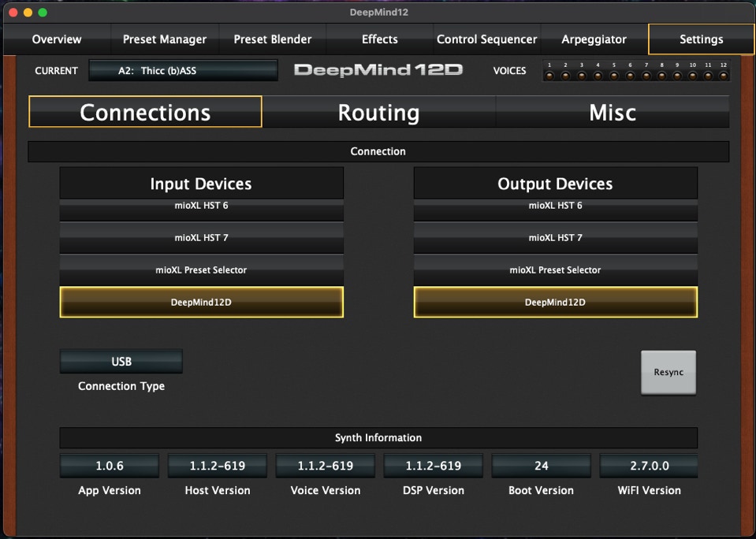Click the current preset name A2: Thicc (b)ASS
Screen dimensions: 756x539
[x=183, y=70]
